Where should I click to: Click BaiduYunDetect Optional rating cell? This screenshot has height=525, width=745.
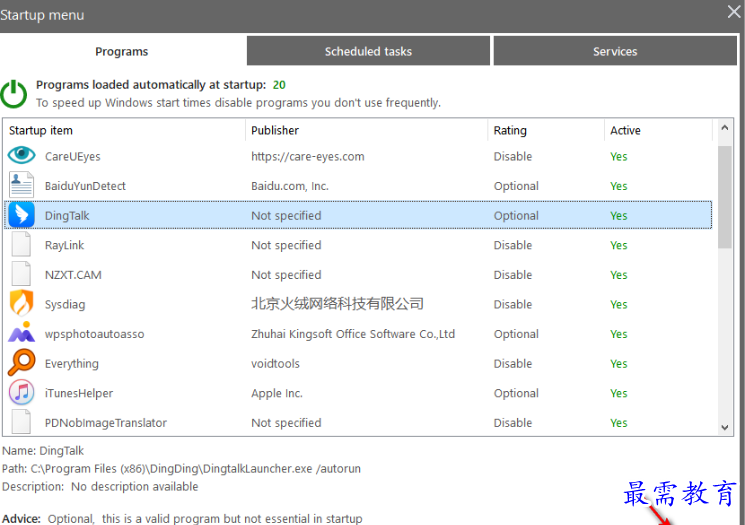[516, 186]
